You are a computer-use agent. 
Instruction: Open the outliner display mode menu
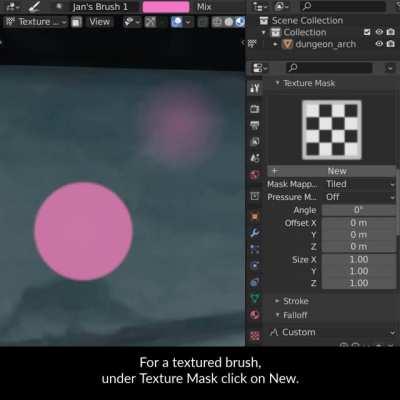(281, 7)
